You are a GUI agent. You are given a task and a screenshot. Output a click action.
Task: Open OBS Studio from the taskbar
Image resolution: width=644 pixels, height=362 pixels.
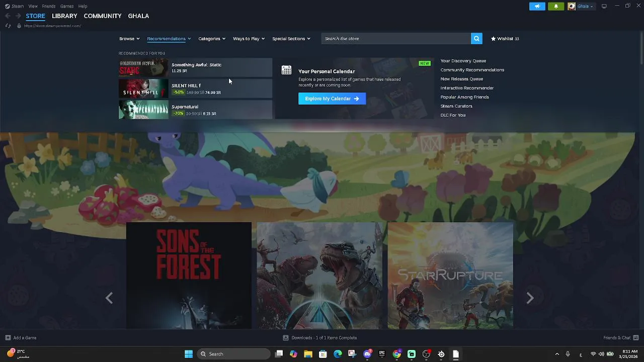pos(426,354)
